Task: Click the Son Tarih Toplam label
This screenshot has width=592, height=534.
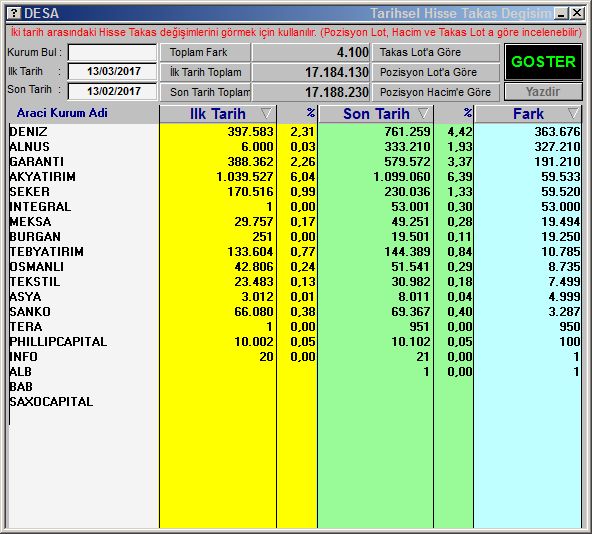Action: click(205, 92)
